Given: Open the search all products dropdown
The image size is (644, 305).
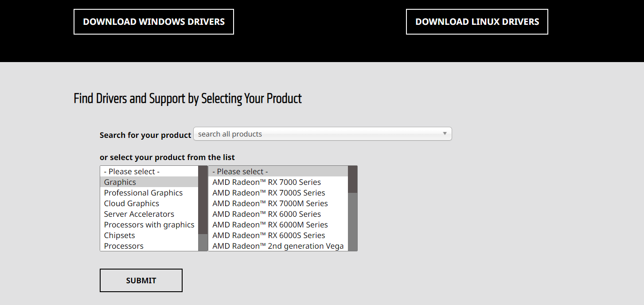Looking at the screenshot, I should pyautogui.click(x=323, y=134).
